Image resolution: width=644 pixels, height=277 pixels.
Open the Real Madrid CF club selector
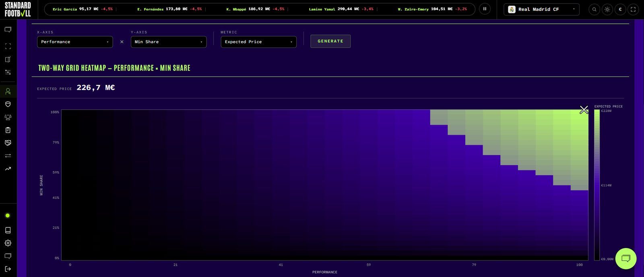pyautogui.click(x=541, y=9)
